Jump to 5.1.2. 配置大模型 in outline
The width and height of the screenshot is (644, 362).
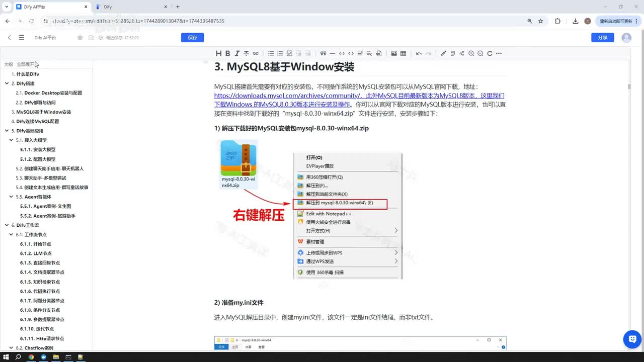tap(38, 159)
